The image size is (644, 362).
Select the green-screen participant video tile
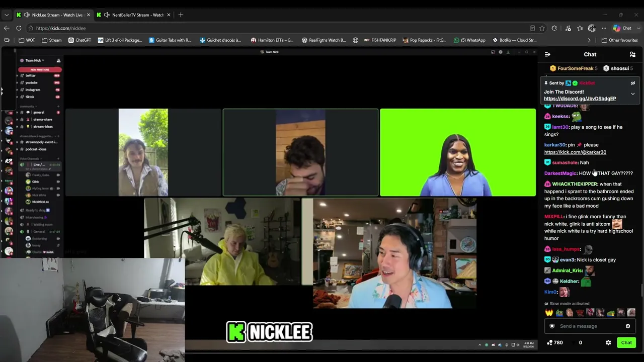tap(457, 152)
